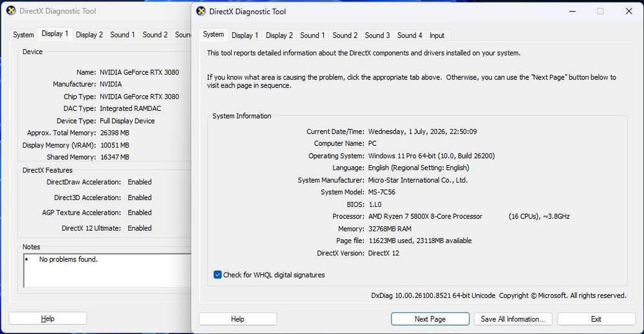Click Computer Name value PC

[x=372, y=144]
